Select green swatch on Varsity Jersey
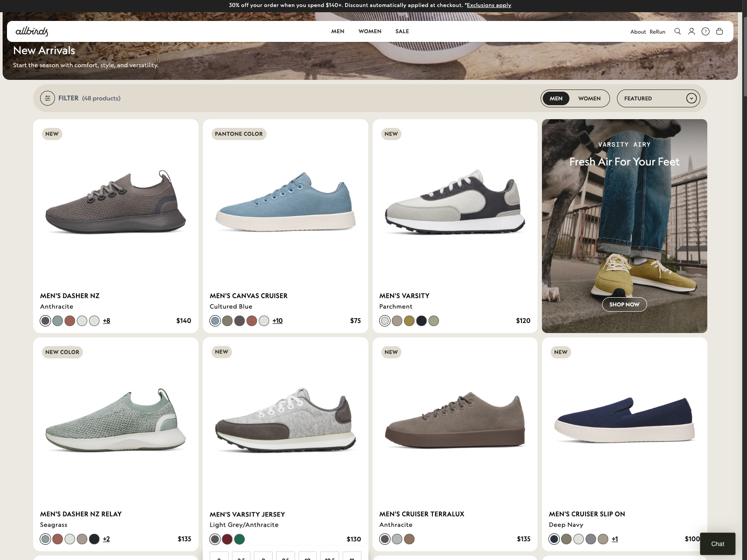 [x=240, y=539]
